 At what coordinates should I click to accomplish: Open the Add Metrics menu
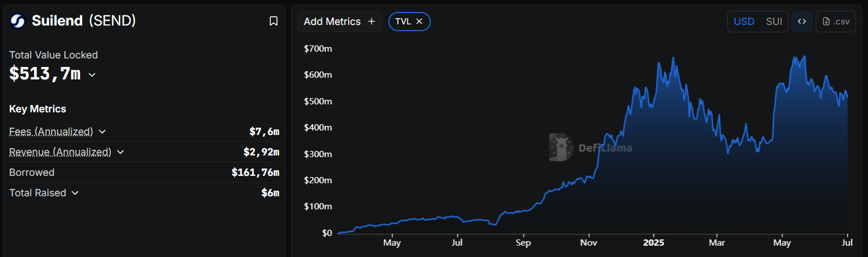(333, 22)
